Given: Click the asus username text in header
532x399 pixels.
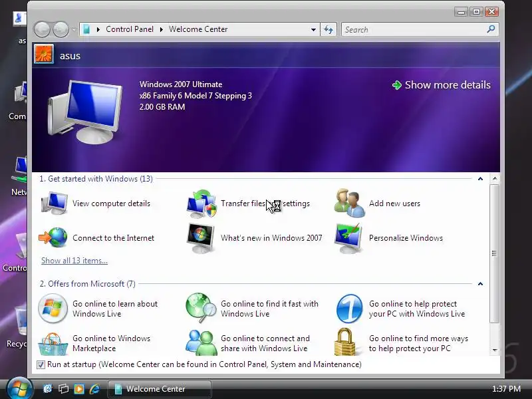Looking at the screenshot, I should (70, 56).
